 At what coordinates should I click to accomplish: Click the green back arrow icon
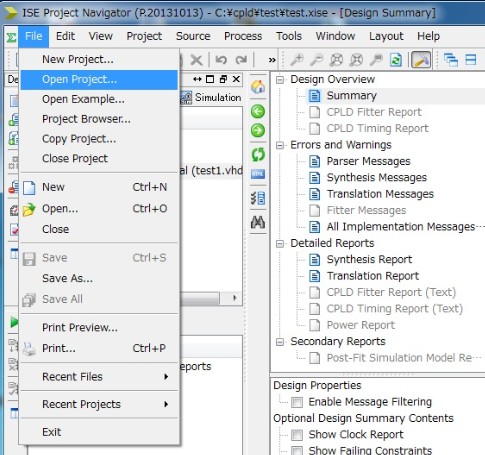coord(258,111)
